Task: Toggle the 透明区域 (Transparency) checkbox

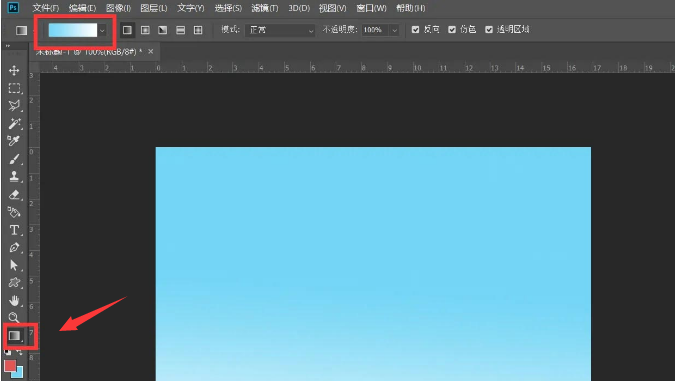Action: click(x=489, y=30)
